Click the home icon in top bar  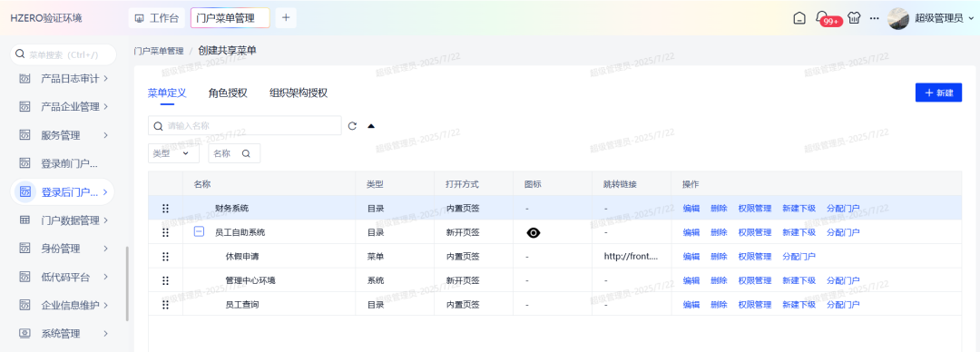(x=799, y=18)
